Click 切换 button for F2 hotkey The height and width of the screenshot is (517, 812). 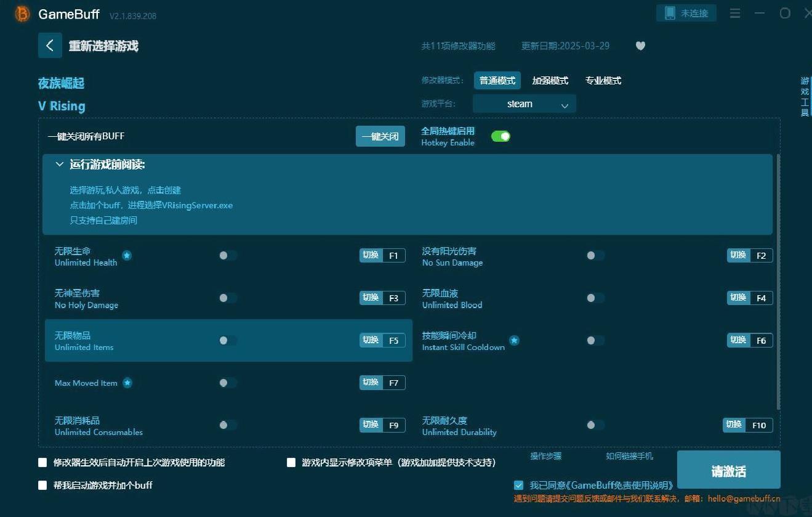tap(738, 255)
